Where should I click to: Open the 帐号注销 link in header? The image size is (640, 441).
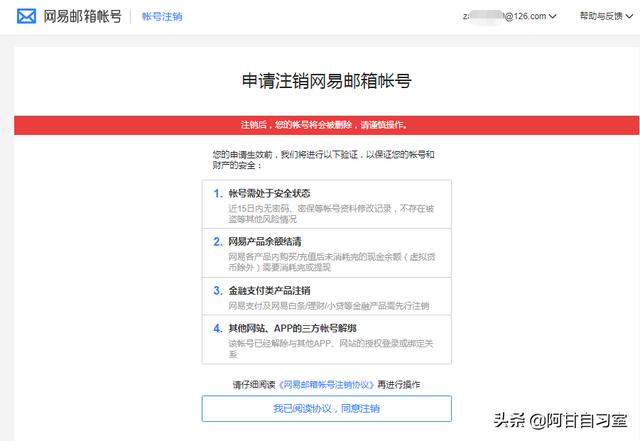pos(162,16)
